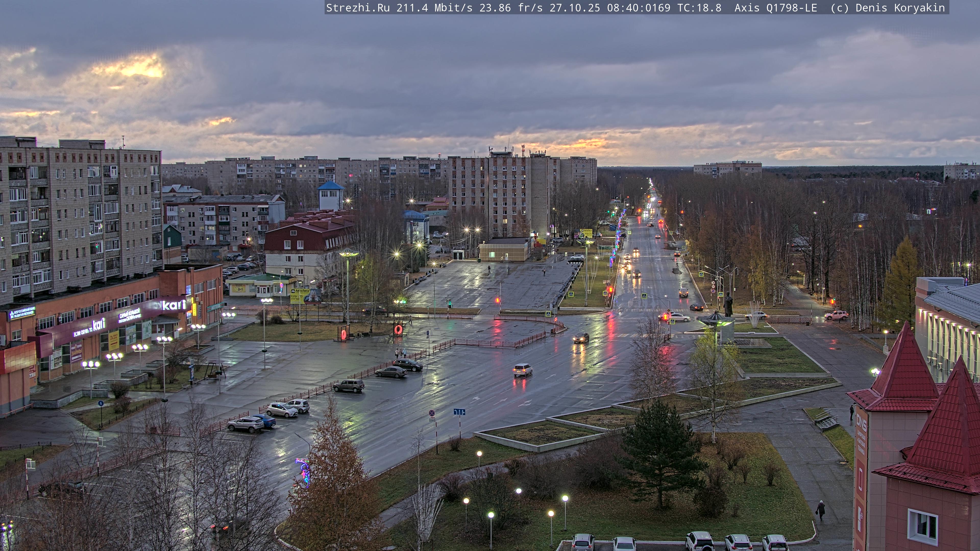Click the Axis Q1798-LE camera label
980x551 pixels.
tap(776, 8)
